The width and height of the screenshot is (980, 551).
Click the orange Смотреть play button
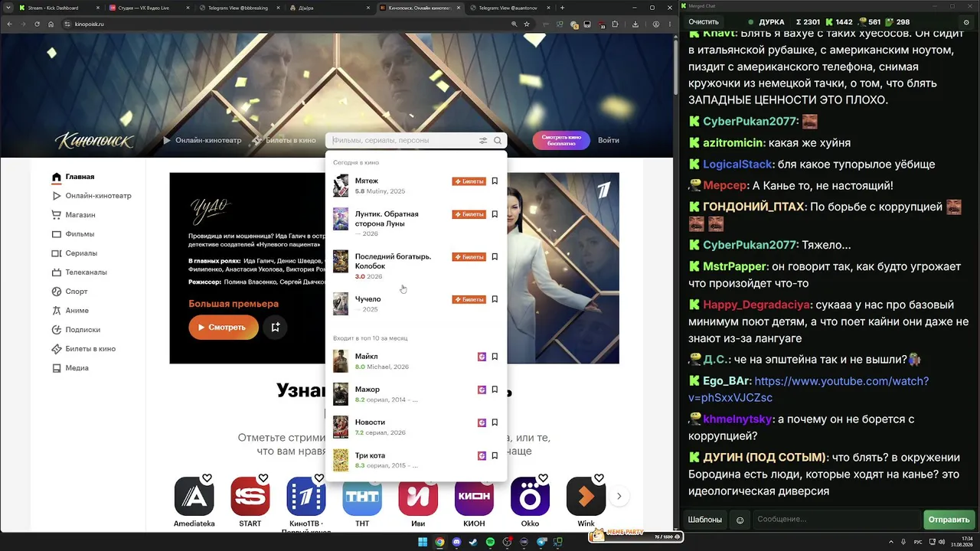224,328
